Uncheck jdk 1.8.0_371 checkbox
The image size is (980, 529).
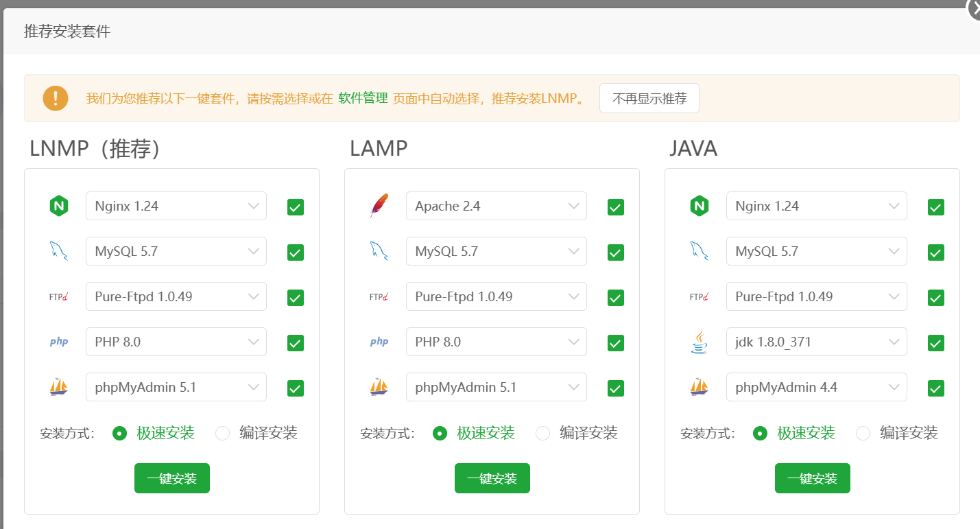936,343
